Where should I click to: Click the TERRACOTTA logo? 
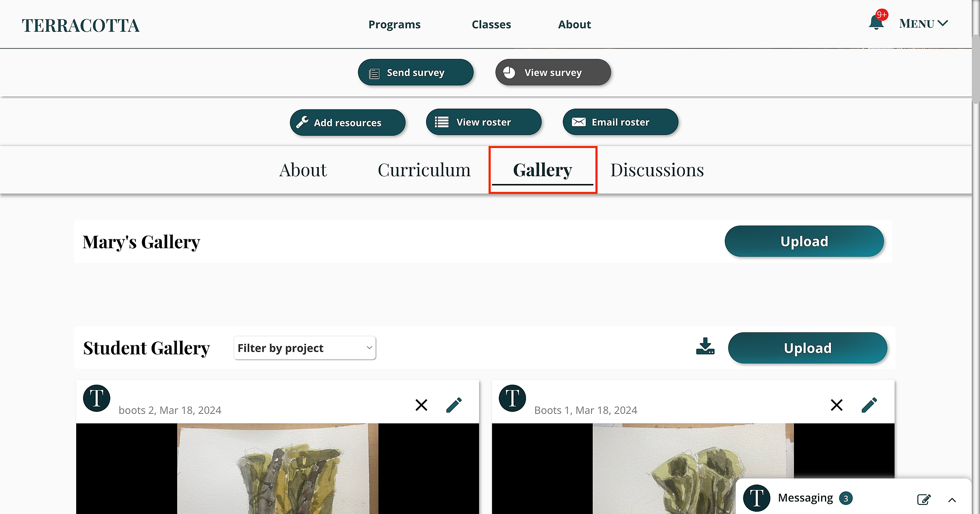coord(81,26)
